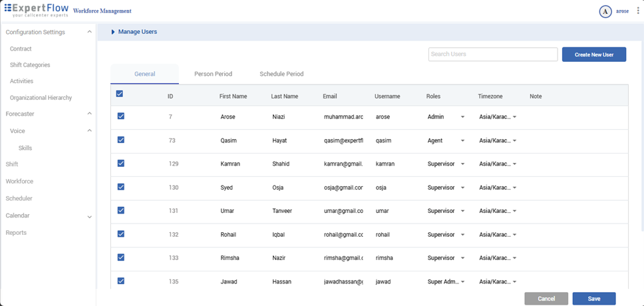The width and height of the screenshot is (644, 306).
Task: Collapse the Forecaster section chevron
Action: [90, 114]
